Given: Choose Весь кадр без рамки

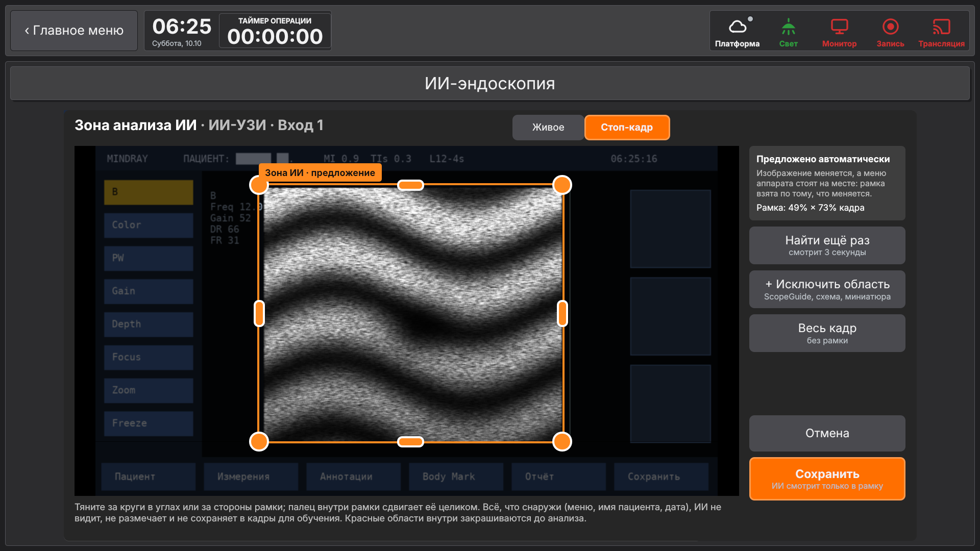Looking at the screenshot, I should click(827, 333).
